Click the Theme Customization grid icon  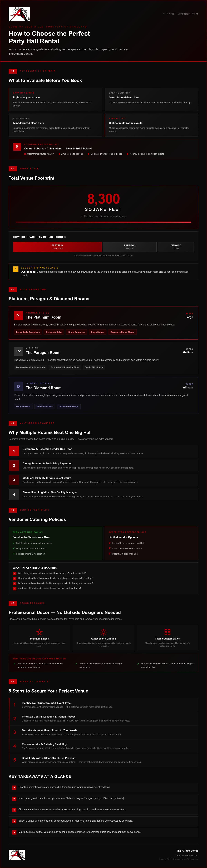pyautogui.click(x=167, y=632)
